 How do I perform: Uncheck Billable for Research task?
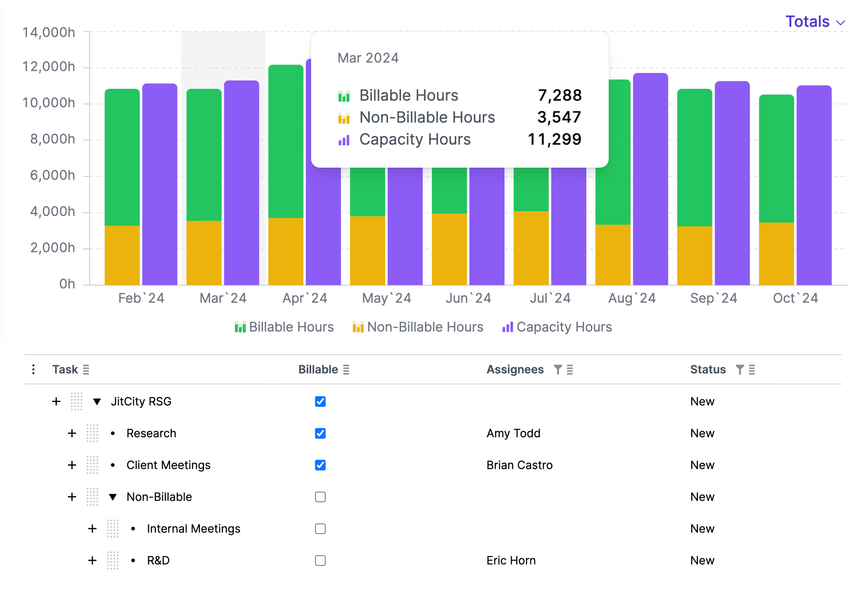[x=320, y=433]
